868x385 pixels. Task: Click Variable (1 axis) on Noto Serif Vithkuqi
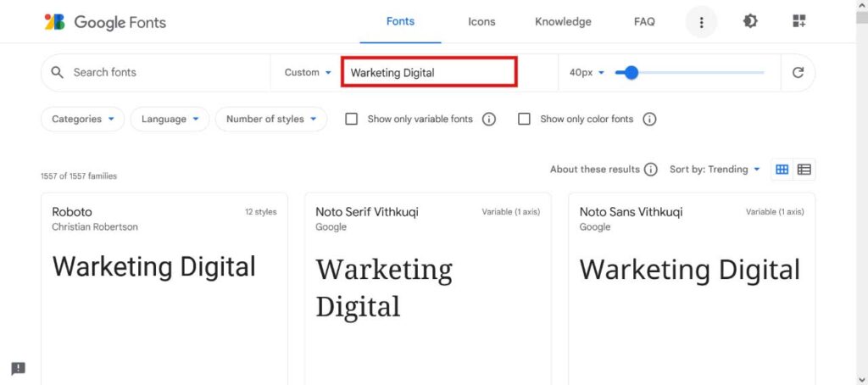pyautogui.click(x=511, y=212)
